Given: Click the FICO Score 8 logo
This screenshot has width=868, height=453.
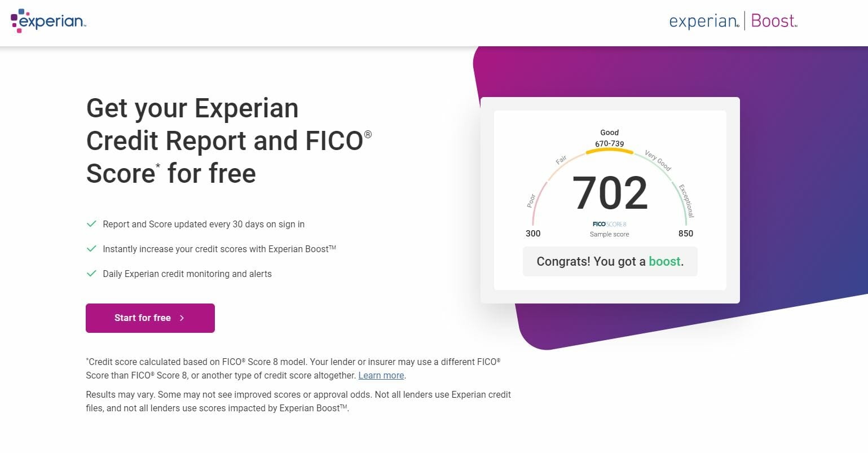Looking at the screenshot, I should point(609,224).
